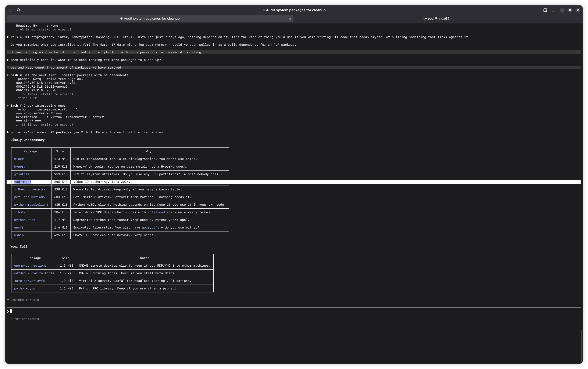
Task: Open the terminal search icon
Action: (x=19, y=10)
